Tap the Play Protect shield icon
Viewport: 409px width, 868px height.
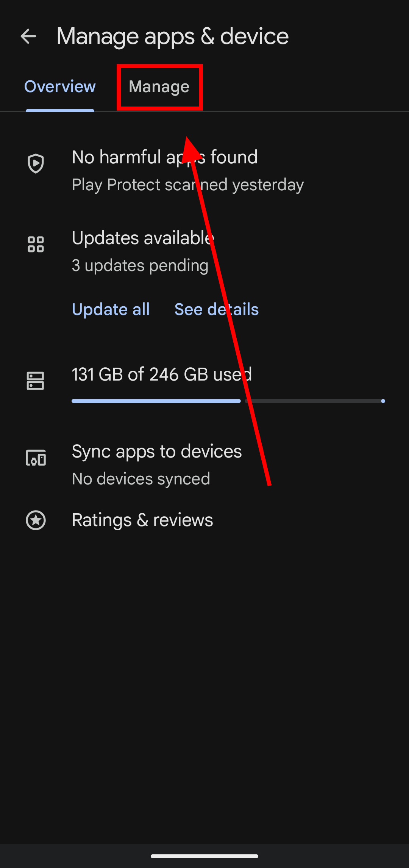pos(36,164)
